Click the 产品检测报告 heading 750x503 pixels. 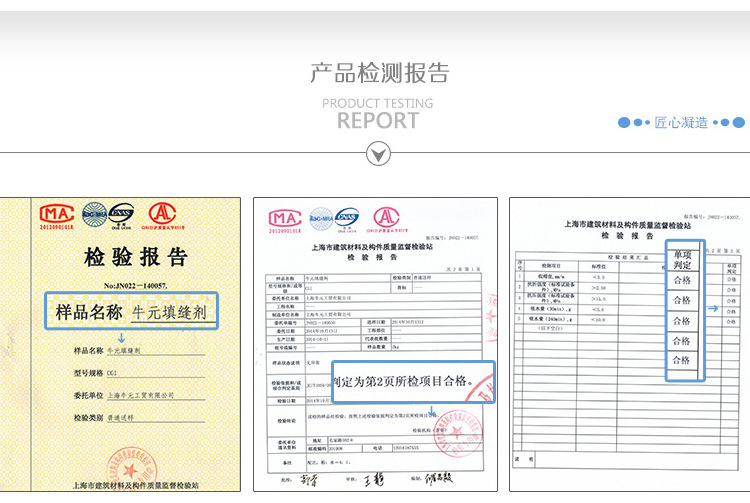tap(380, 73)
